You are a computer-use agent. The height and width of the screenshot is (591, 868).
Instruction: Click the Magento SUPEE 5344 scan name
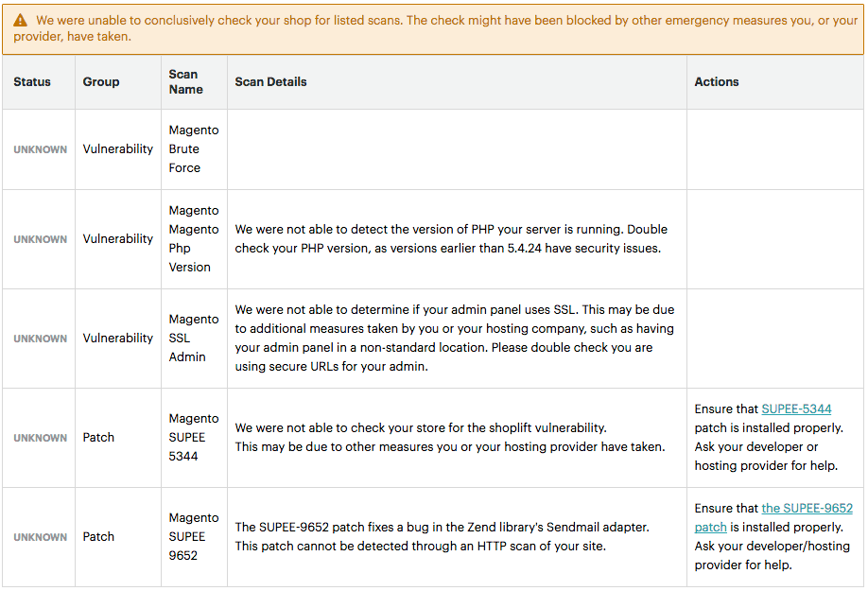click(193, 438)
